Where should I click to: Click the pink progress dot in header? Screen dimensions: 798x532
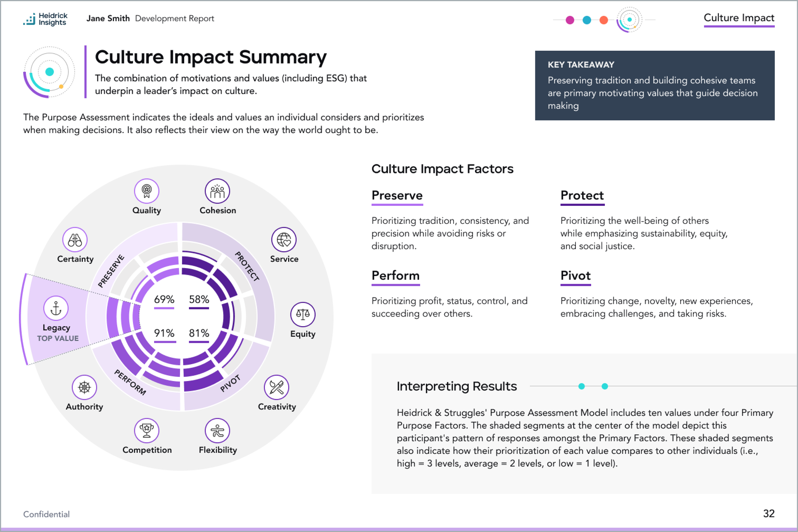pos(570,20)
